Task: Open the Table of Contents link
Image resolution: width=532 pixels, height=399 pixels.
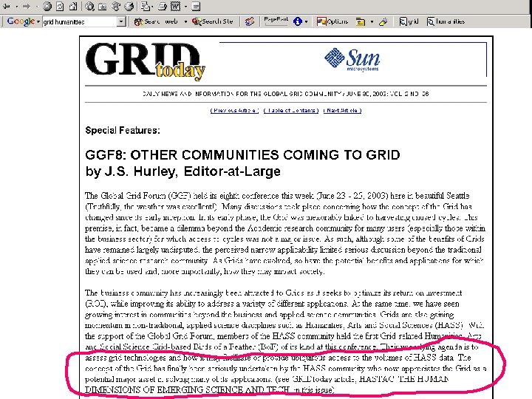Action: click(x=291, y=111)
